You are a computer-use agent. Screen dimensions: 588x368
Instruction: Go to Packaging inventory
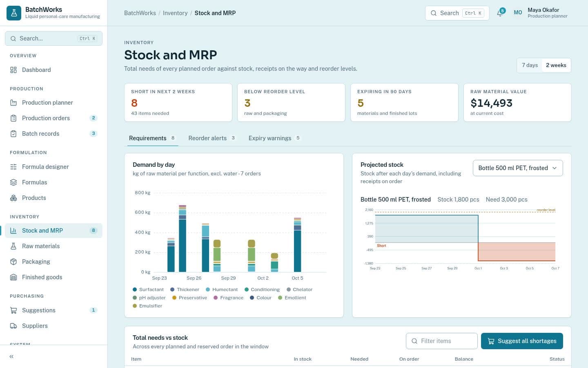pyautogui.click(x=53, y=262)
